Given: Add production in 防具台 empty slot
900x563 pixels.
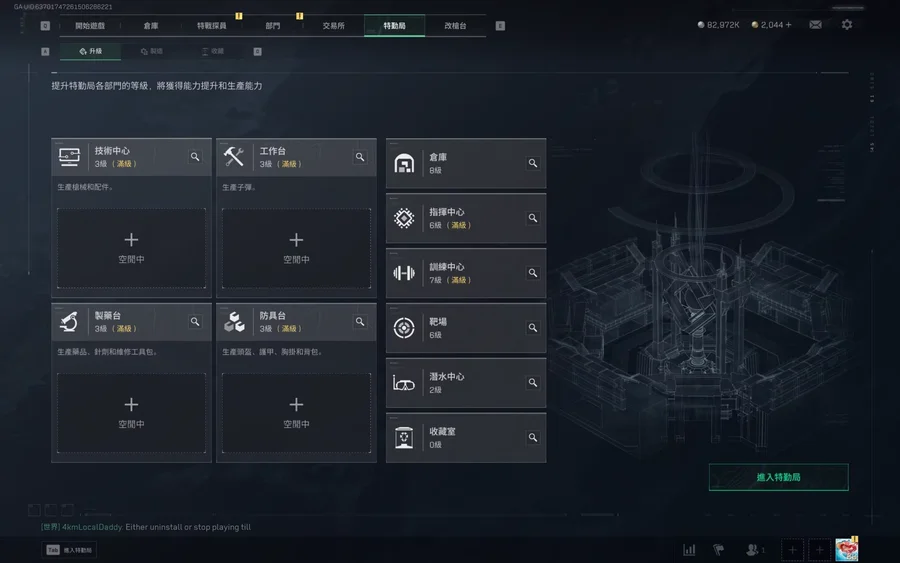Looking at the screenshot, I should (296, 413).
